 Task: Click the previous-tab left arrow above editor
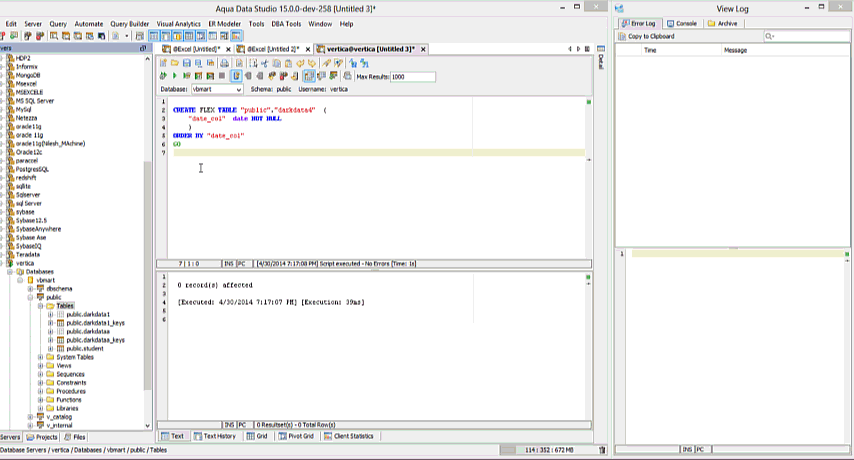(x=570, y=49)
